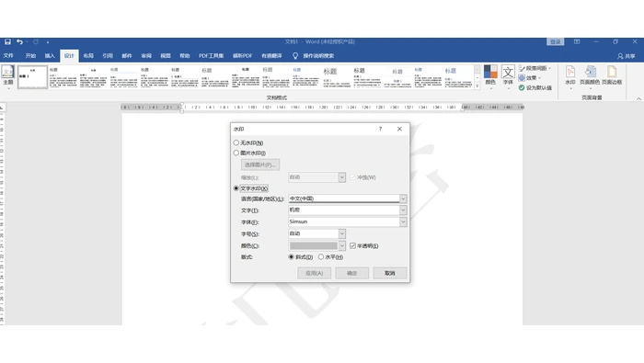Open the Themes (主题) gallery button
Image resolution: width=644 pixels, height=363 pixels.
point(7,76)
